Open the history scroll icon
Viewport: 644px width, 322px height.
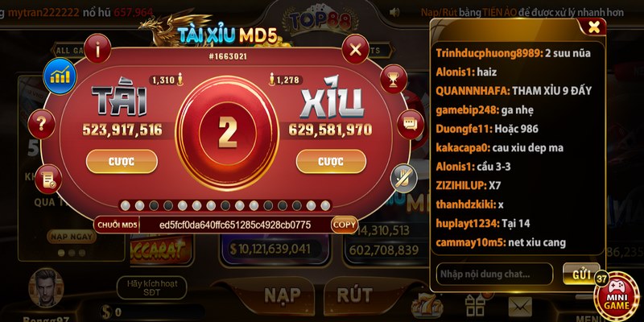pos(48,179)
